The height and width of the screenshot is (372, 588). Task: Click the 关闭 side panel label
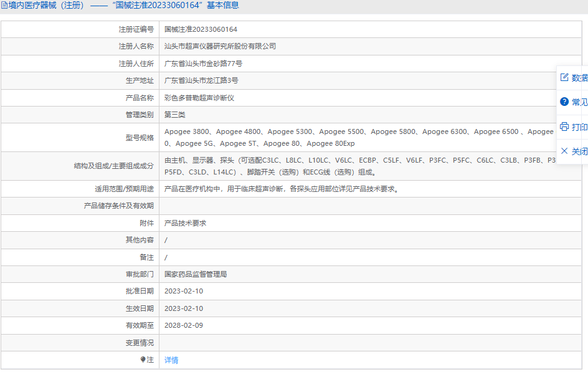point(579,151)
